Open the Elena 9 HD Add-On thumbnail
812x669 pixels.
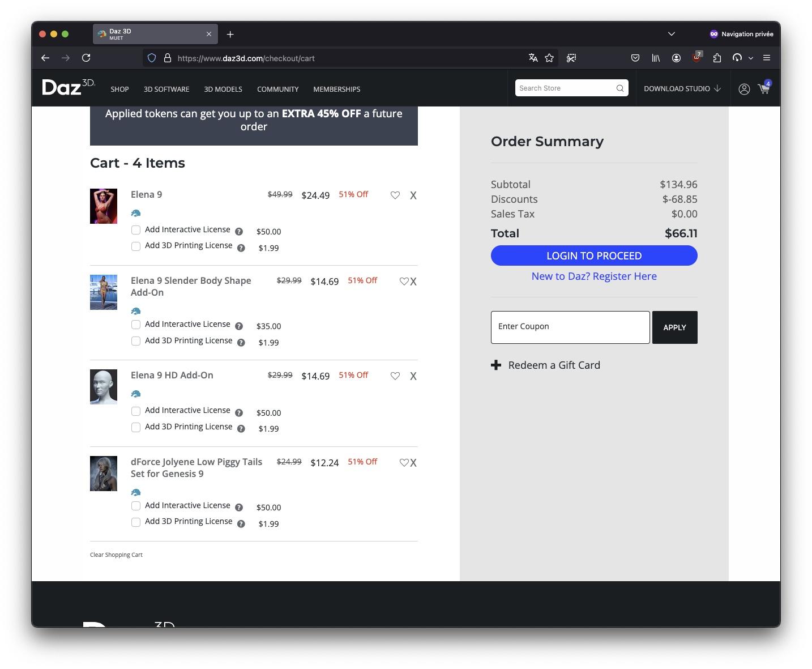(x=104, y=387)
